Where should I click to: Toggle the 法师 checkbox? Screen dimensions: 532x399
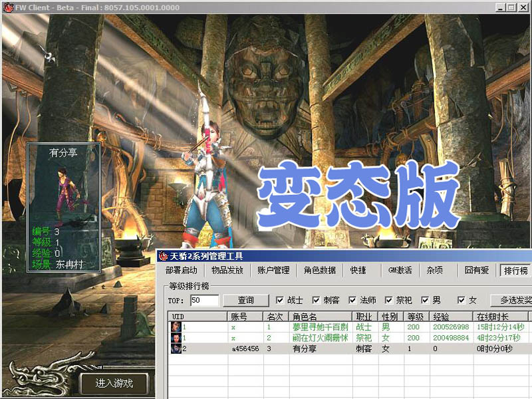pyautogui.click(x=352, y=301)
